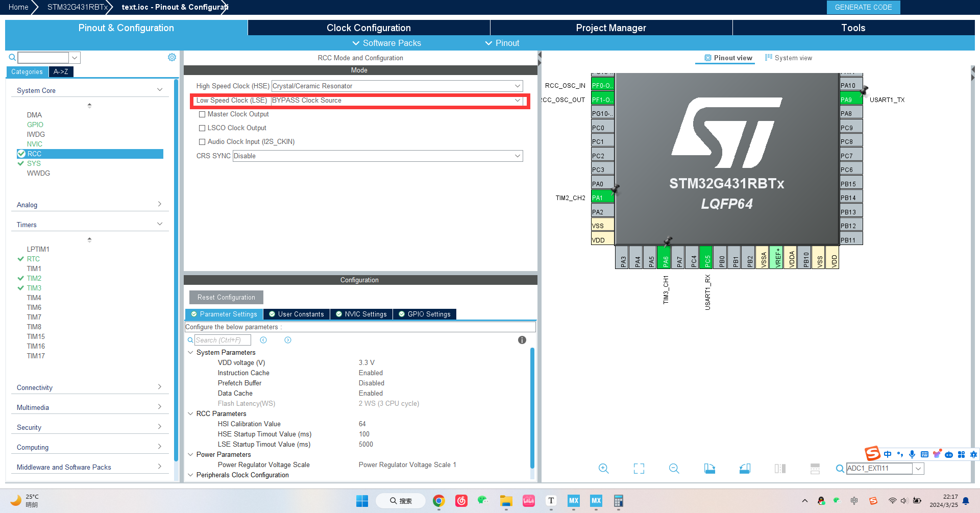Switch to System view
The width and height of the screenshot is (980, 513).
click(x=789, y=58)
